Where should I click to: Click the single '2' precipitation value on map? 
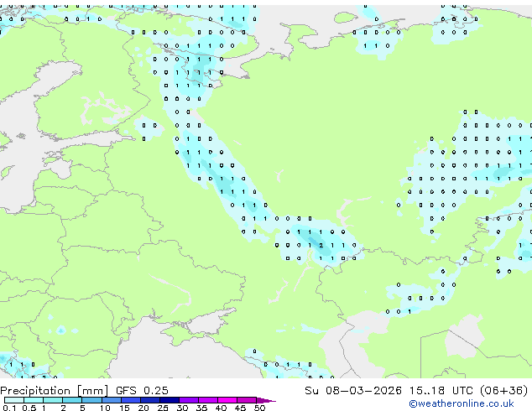[x=321, y=245]
